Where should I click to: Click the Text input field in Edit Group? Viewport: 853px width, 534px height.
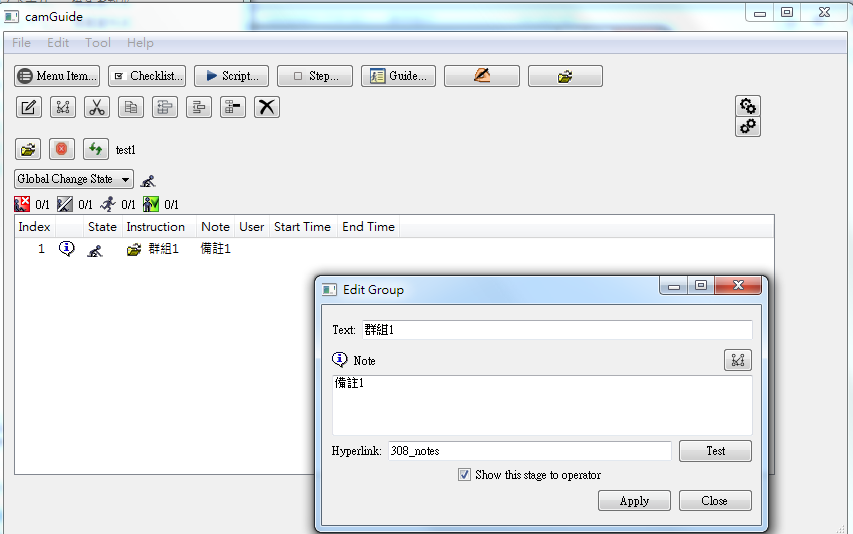point(557,330)
